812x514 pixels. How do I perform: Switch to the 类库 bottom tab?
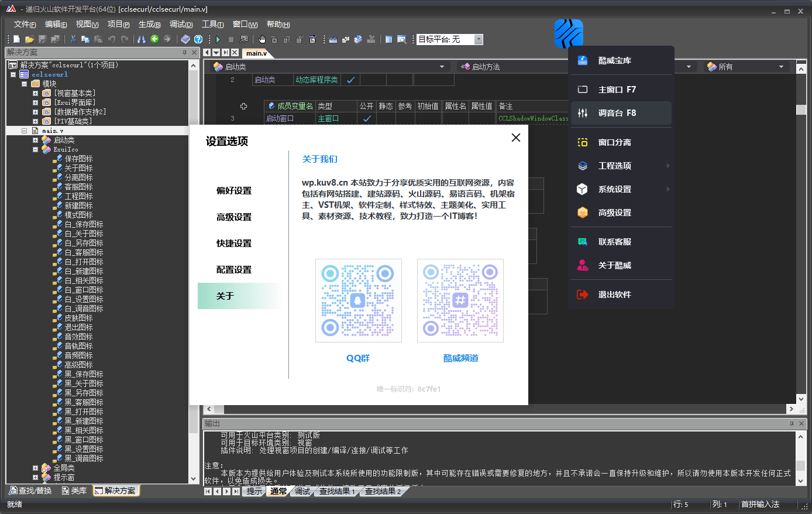click(74, 491)
